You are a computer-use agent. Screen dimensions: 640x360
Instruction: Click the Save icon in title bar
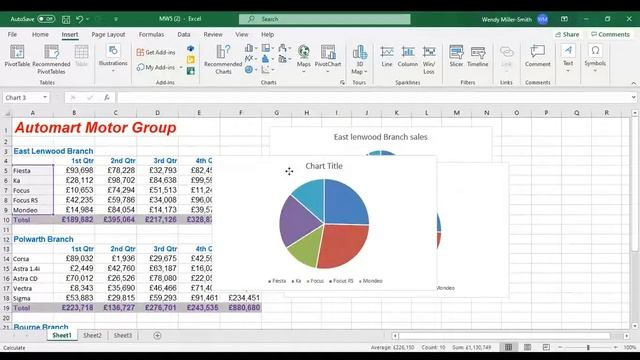pos(66,19)
